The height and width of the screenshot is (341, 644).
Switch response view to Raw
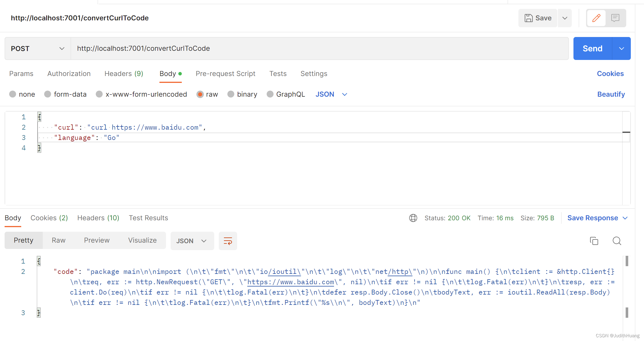pos(58,240)
